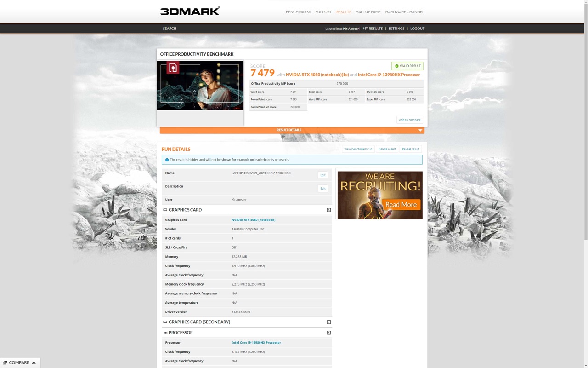Image resolution: width=588 pixels, height=368 pixels.
Task: Click the Office Productivity MP Score row
Action: 336,84
